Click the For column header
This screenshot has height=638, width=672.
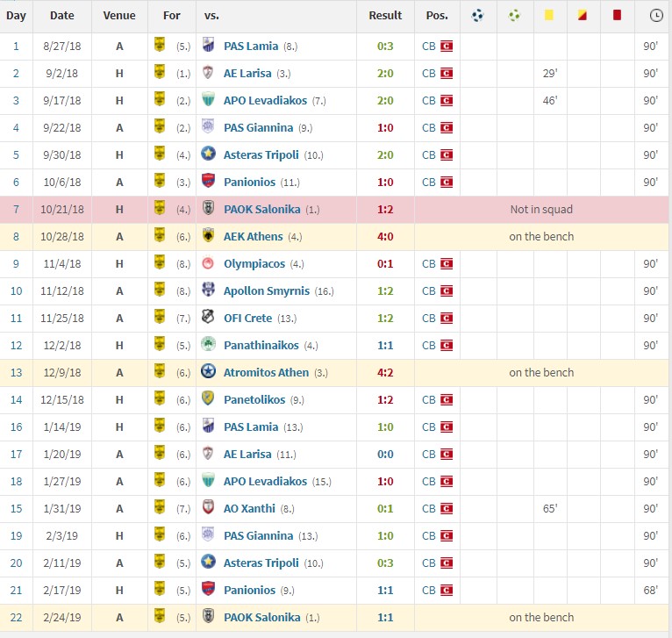pyautogui.click(x=171, y=16)
